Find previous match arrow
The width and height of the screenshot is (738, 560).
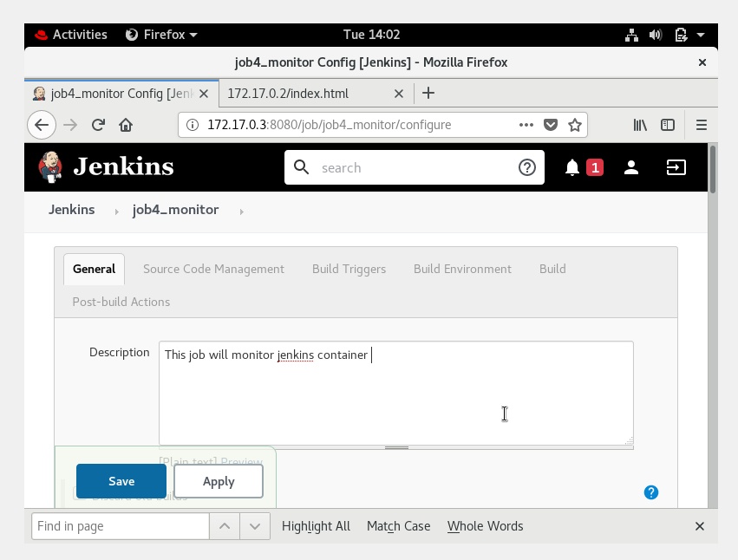tap(225, 526)
